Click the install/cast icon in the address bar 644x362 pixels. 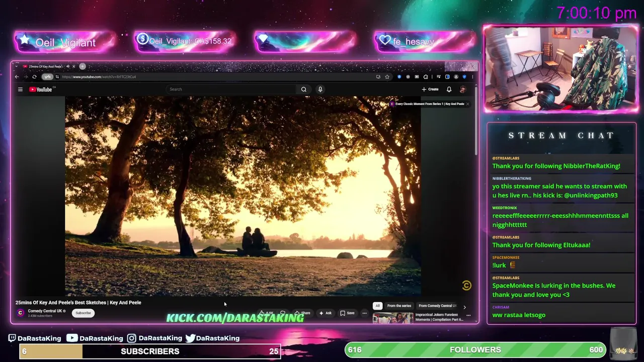(378, 77)
